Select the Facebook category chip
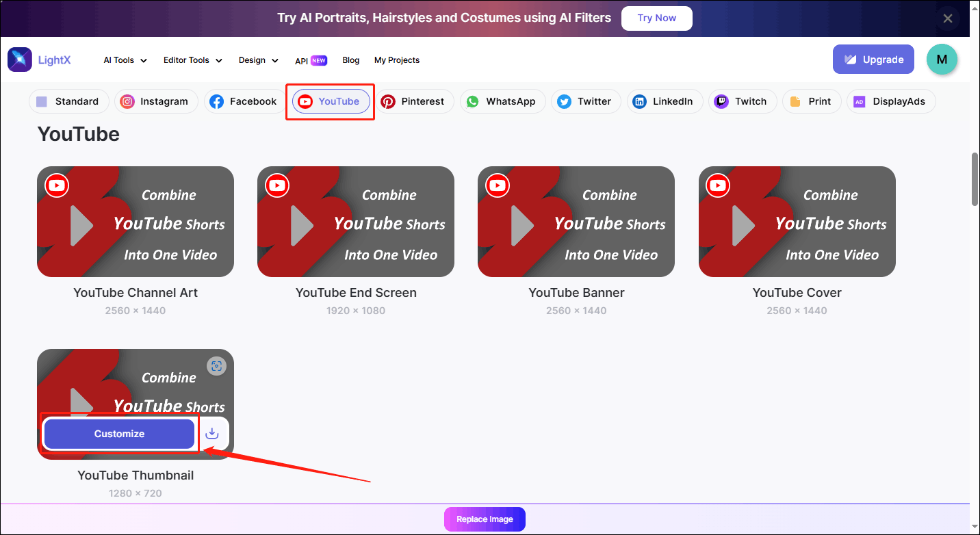Screen dimensions: 980x535 (244, 101)
